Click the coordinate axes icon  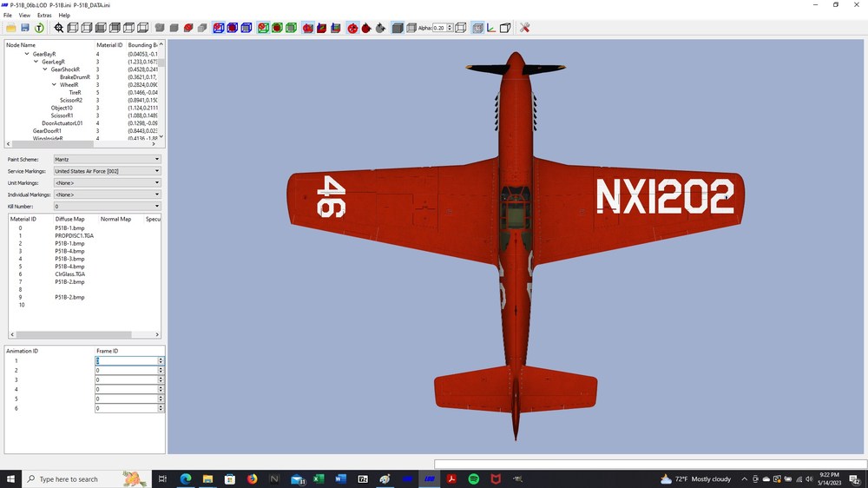pos(491,28)
